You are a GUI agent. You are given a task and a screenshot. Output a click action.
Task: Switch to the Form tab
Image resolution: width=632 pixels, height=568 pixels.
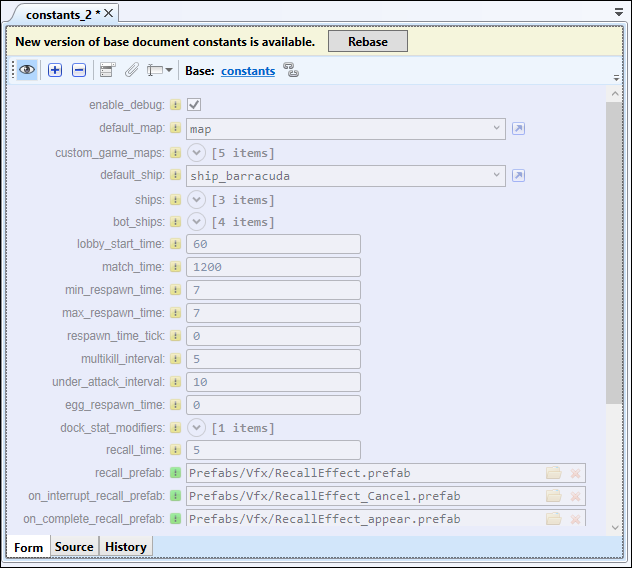point(28,547)
